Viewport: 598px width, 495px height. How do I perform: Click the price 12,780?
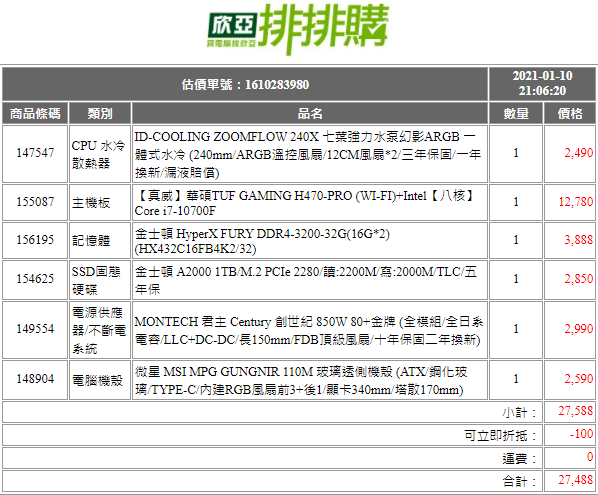[575, 202]
